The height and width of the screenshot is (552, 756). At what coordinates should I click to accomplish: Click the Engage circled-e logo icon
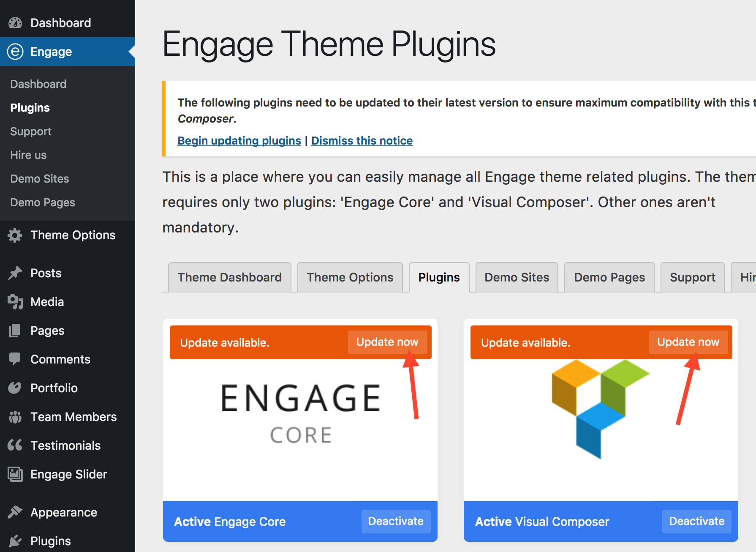tap(15, 52)
